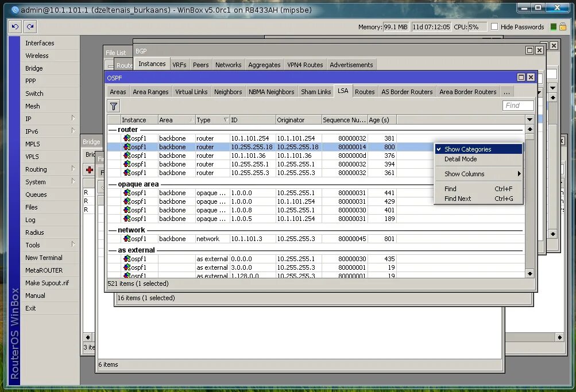This screenshot has height=392, width=576.
Task: Click ospf1 icon in 10.1.101.254 router row
Action: pyautogui.click(x=127, y=138)
